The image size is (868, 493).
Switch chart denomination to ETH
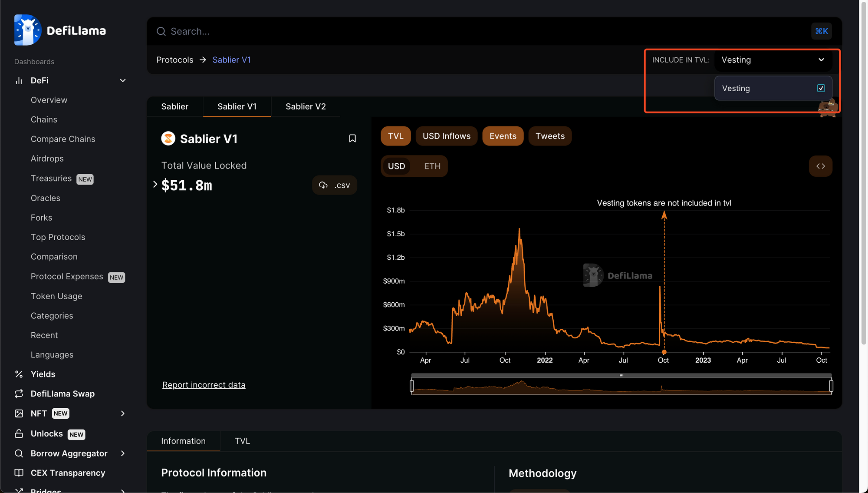pyautogui.click(x=432, y=166)
